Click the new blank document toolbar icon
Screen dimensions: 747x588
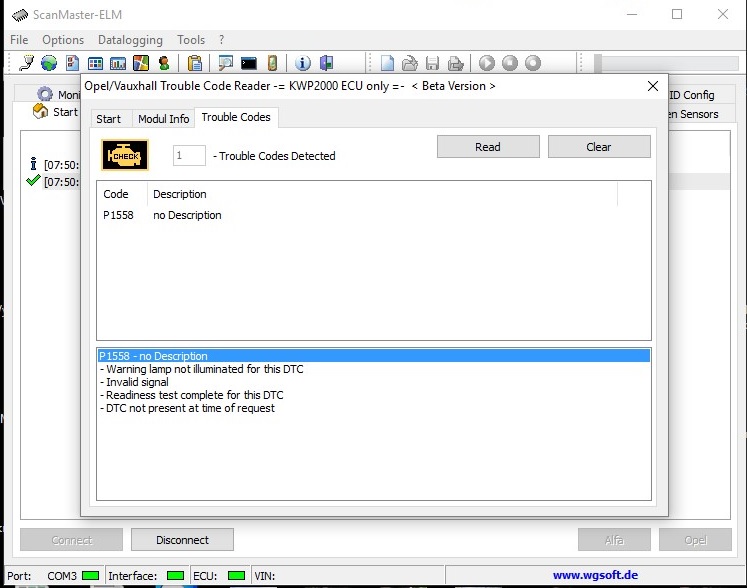387,63
